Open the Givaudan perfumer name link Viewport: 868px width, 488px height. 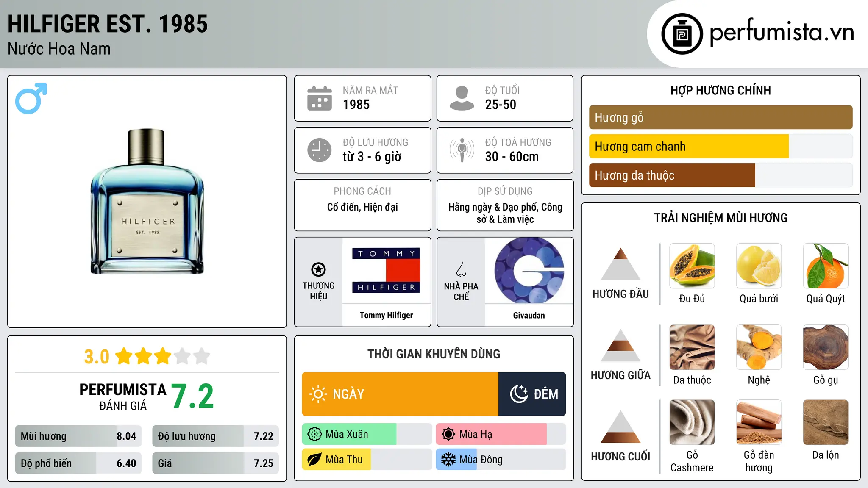coord(529,315)
